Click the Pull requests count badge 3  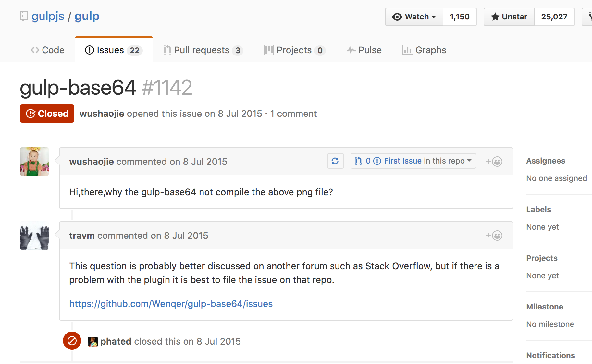[238, 50]
